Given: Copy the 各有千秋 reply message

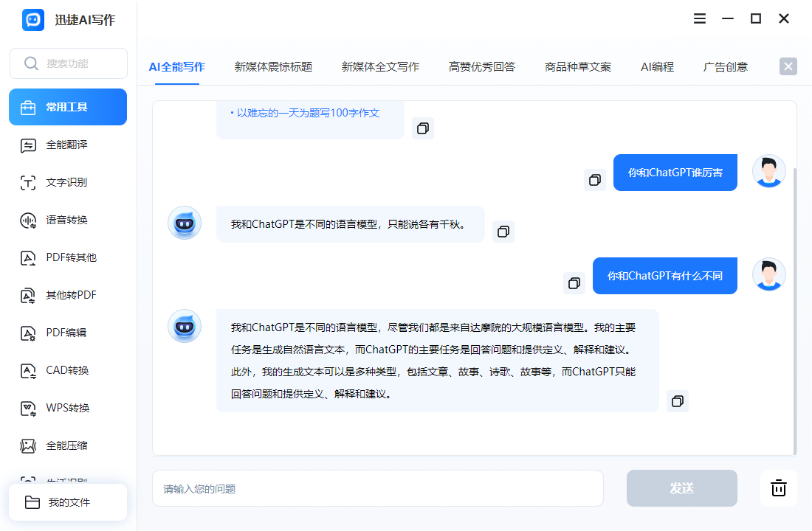Looking at the screenshot, I should 503,232.
